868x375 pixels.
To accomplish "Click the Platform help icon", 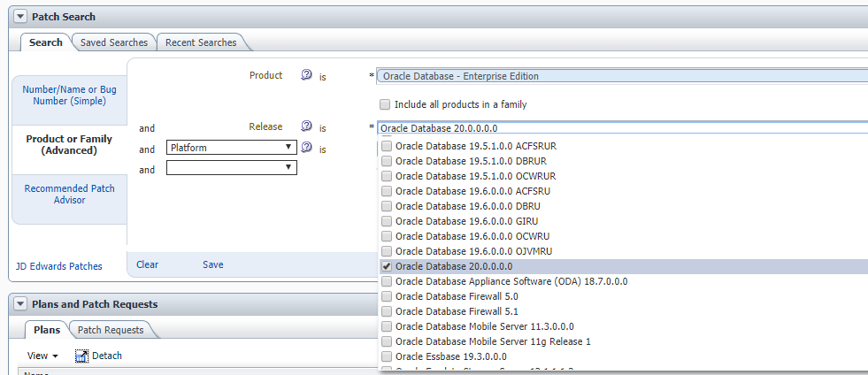I will coord(307,148).
